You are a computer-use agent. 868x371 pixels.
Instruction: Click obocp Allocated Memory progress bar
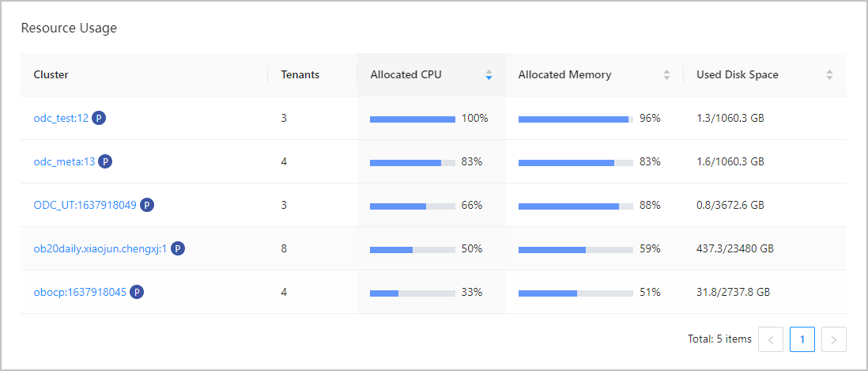(x=576, y=293)
